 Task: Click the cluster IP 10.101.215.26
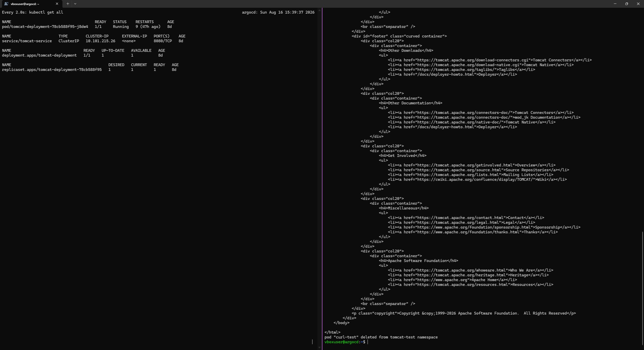click(x=100, y=41)
